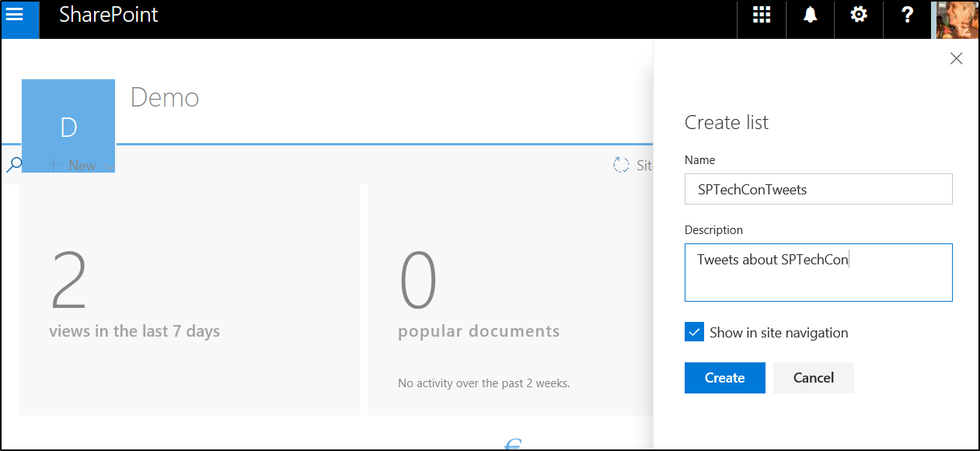Screen dimensions: 980x451
Task: Open the settings gear menu
Action: 859,16
